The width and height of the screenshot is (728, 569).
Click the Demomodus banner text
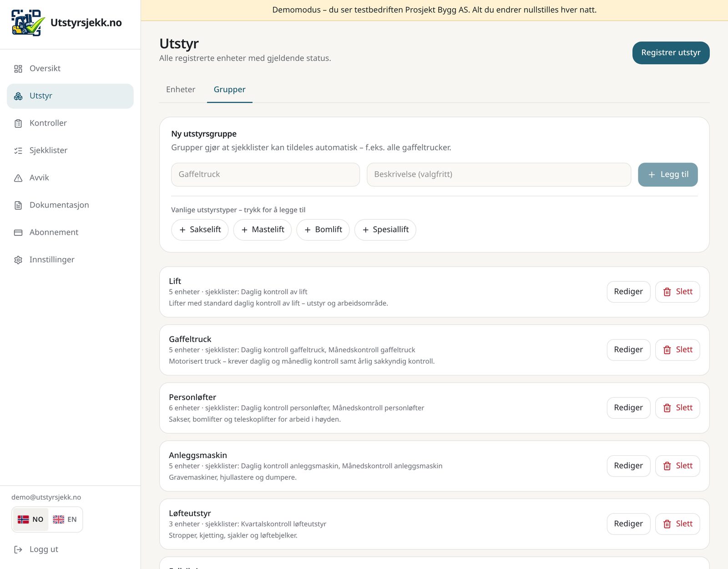pos(434,10)
